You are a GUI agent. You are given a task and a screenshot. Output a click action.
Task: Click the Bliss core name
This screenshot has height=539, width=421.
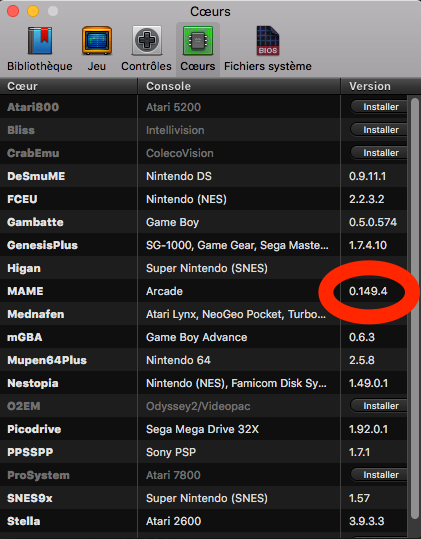[21, 130]
